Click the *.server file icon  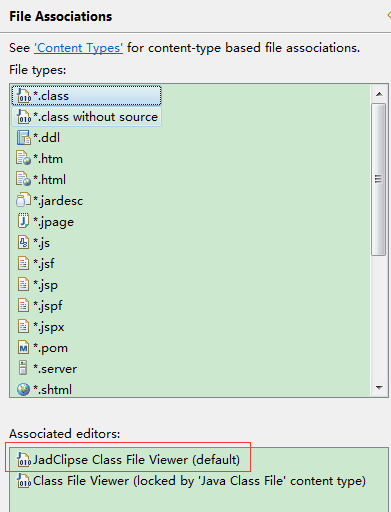click(x=23, y=368)
